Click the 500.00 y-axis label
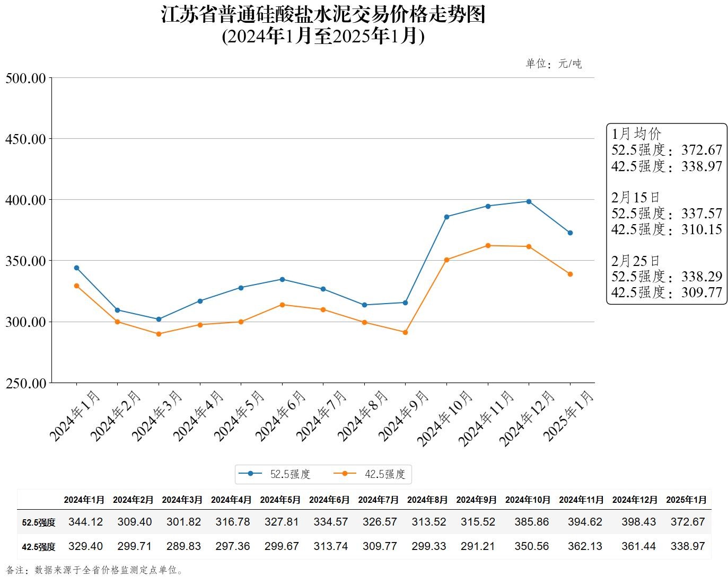The width and height of the screenshot is (728, 586). pos(26,78)
